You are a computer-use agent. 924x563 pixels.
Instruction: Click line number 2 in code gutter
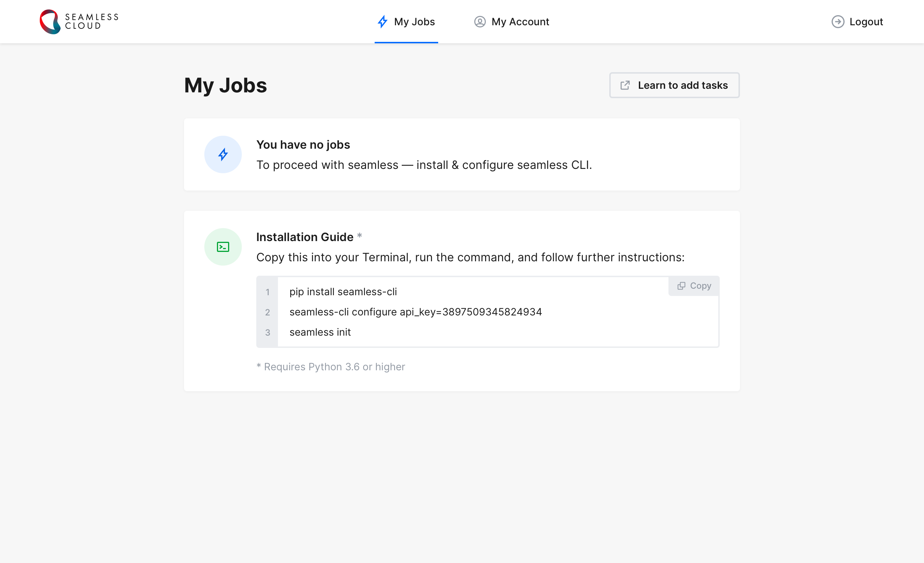click(267, 312)
